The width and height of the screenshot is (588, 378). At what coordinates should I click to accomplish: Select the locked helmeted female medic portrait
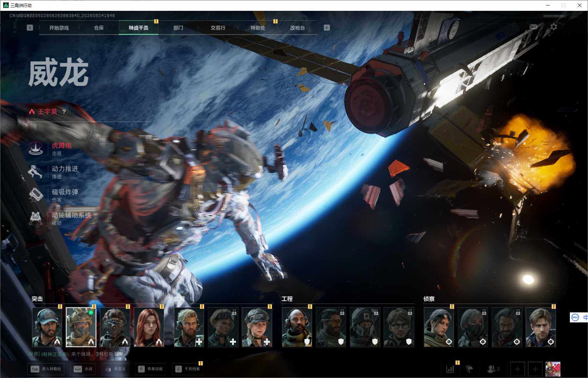[x=223, y=327]
